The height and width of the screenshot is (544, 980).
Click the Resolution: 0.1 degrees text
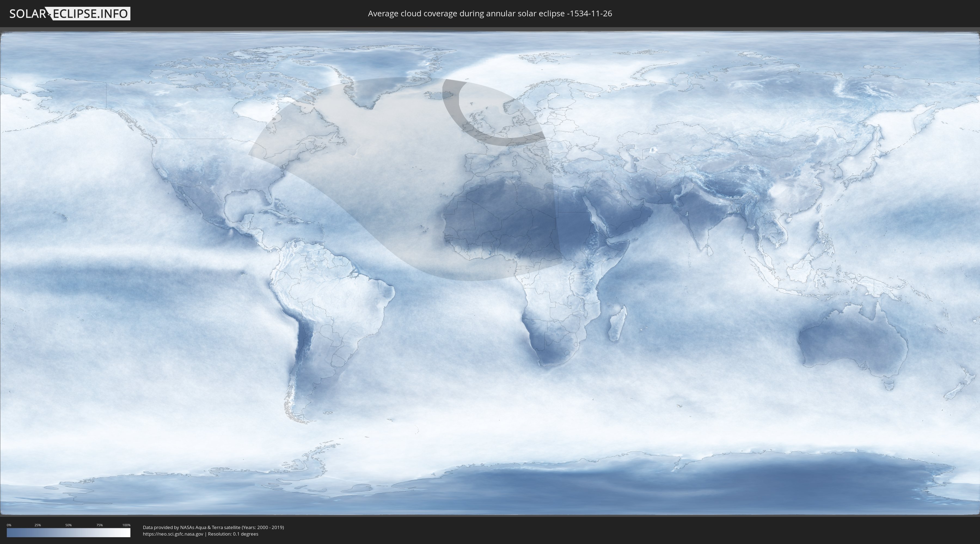[233, 534]
